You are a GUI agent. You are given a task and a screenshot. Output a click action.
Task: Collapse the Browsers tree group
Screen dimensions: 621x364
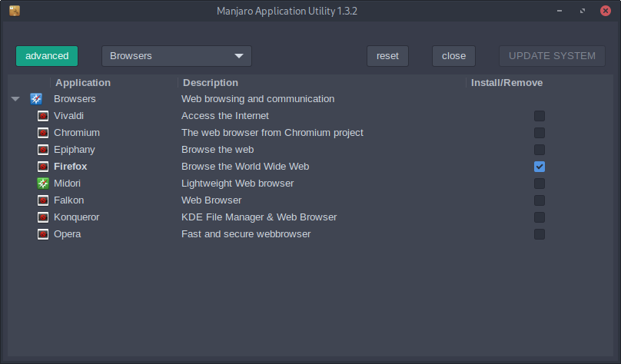[15, 99]
